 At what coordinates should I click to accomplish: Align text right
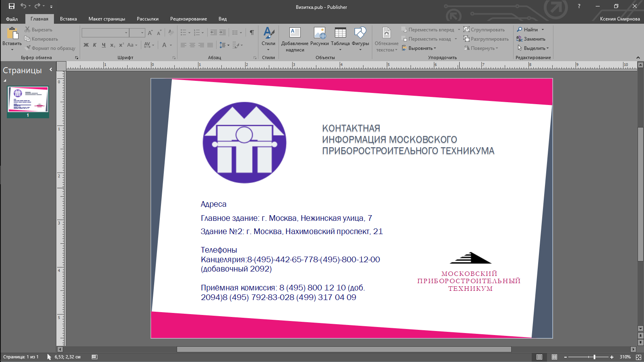coord(201,45)
